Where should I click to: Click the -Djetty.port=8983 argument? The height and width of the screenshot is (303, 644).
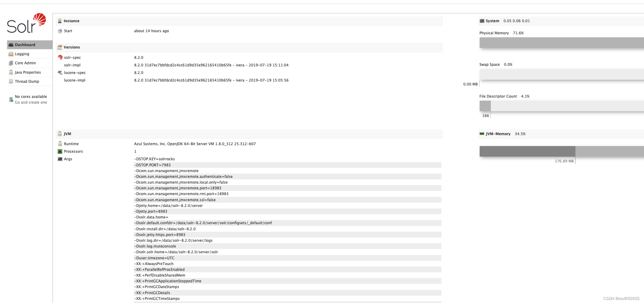(x=287, y=211)
